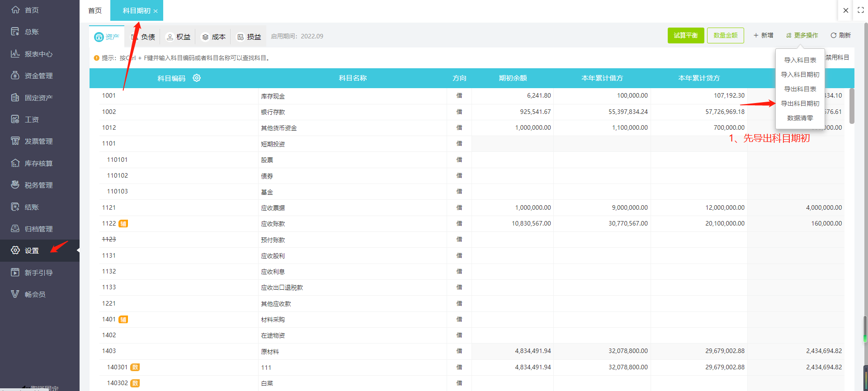Click the 数量金额 button
Image resolution: width=868 pixels, height=391 pixels.
pyautogui.click(x=725, y=35)
